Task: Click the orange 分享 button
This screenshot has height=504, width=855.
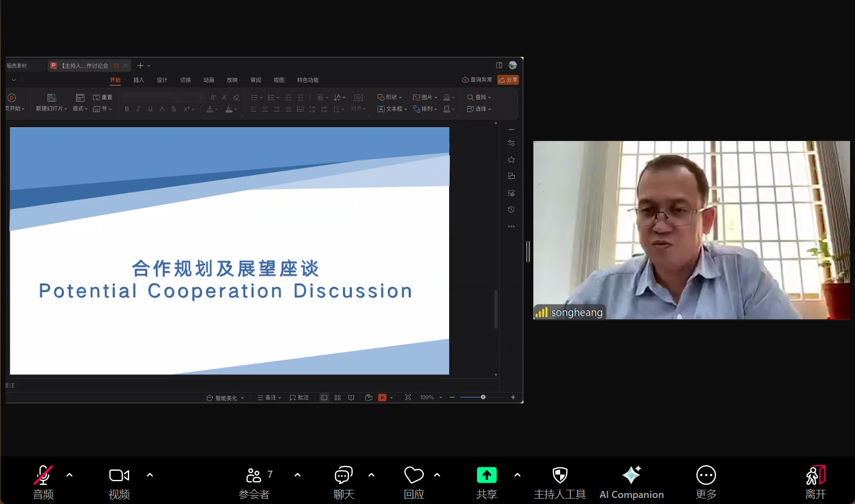Action: click(x=508, y=80)
